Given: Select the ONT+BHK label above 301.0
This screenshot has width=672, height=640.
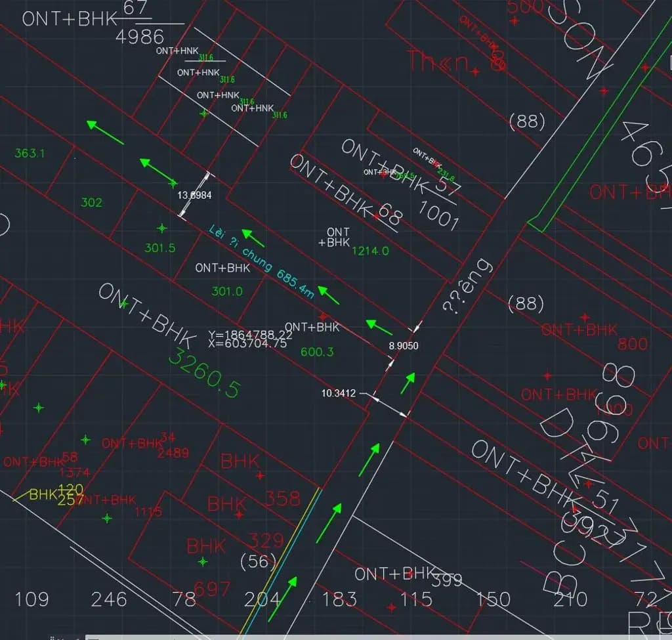Looking at the screenshot, I should point(222,268).
